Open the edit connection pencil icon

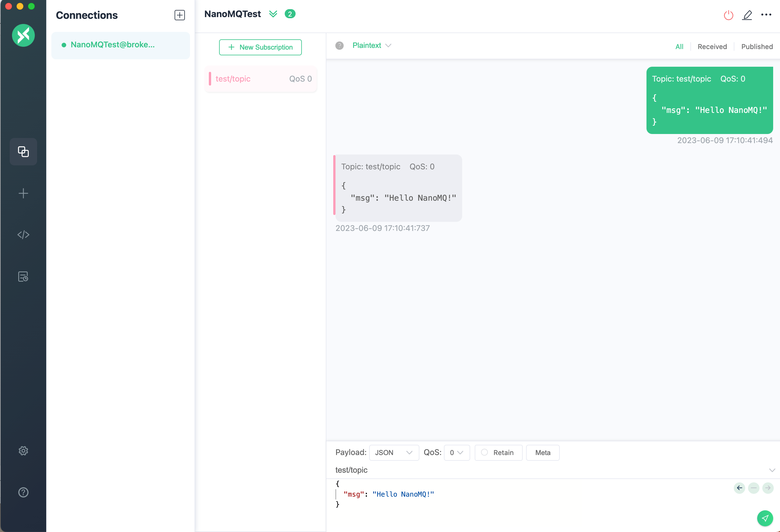747,15
